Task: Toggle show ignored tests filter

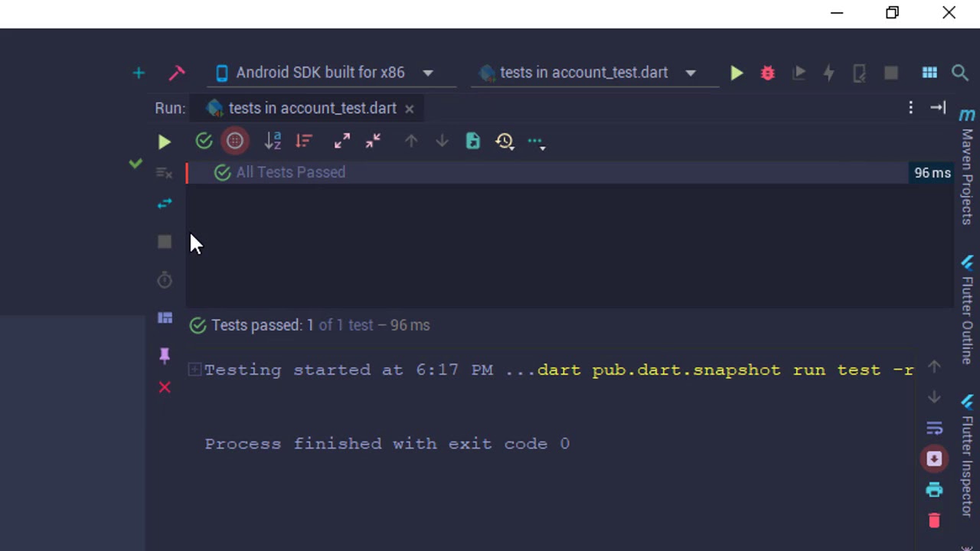Action: coord(235,141)
